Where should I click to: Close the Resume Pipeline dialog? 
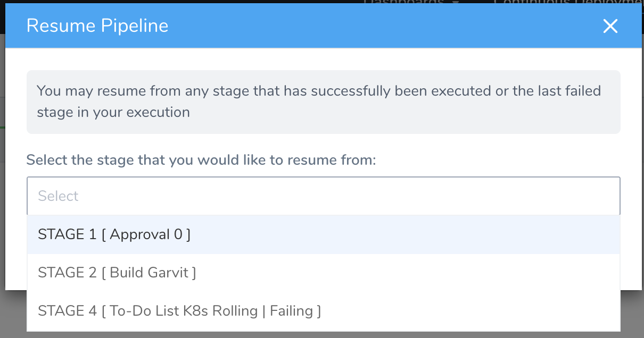tap(610, 26)
